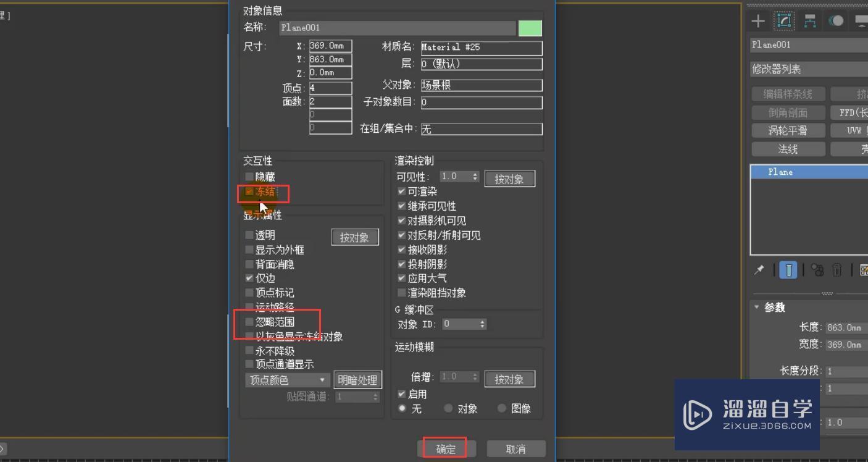Viewport: 868px width, 462px height.
Task: Toggle the 隐藏 (Hide) checkbox
Action: point(249,177)
